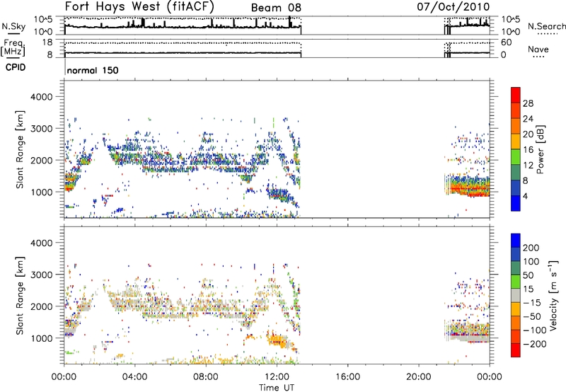Click the red swatch of the power colorbar
Image resolution: width=566 pixels, height=392 pixels.
click(x=516, y=96)
